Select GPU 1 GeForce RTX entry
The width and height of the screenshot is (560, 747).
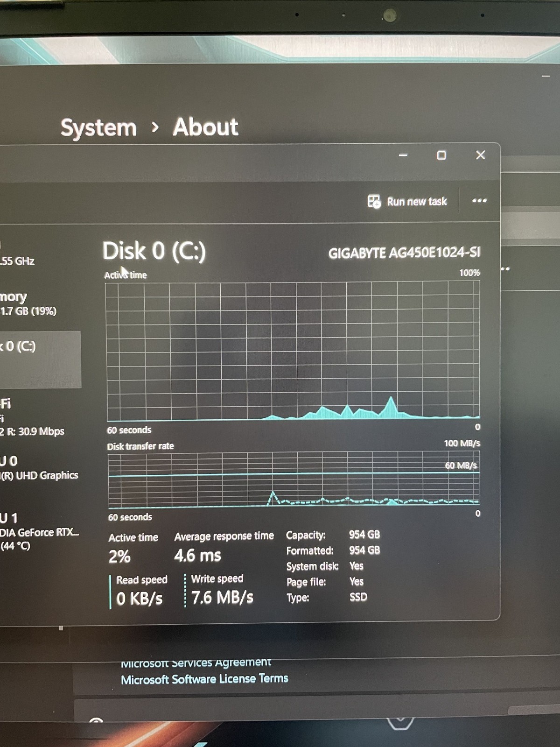pos(40,531)
